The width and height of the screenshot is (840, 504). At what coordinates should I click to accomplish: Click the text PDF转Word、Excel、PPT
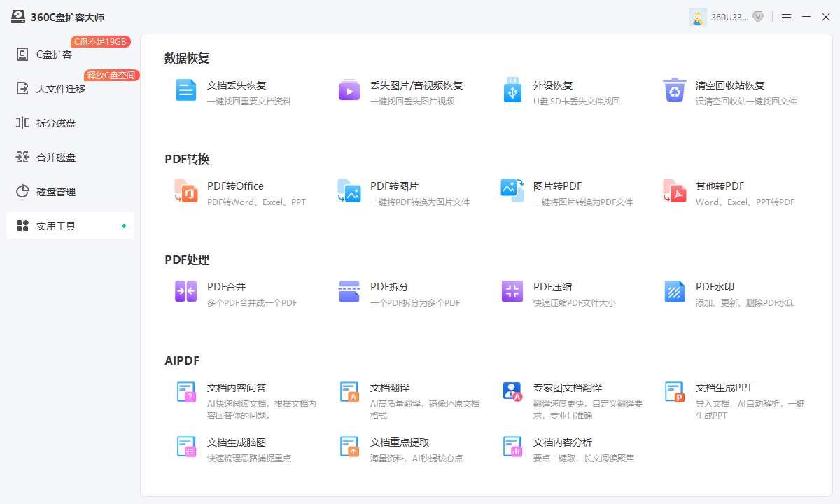tap(256, 202)
